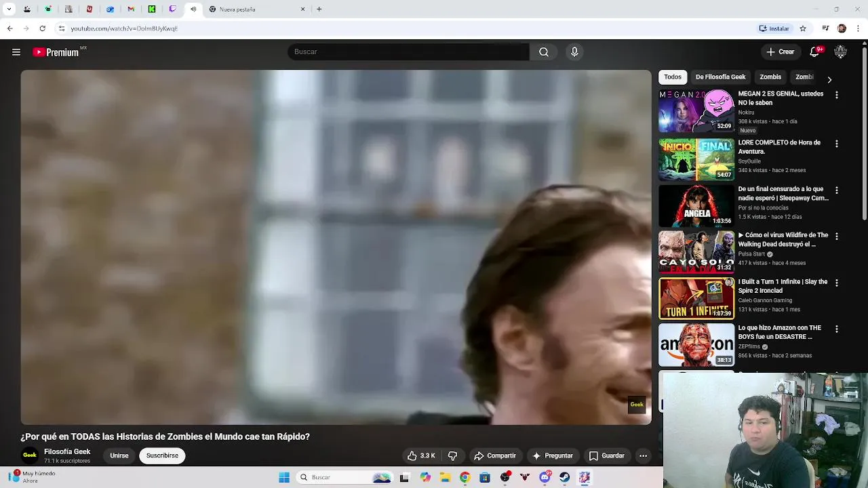Image resolution: width=868 pixels, height=488 pixels.
Task: Click the Compartir button
Action: [495, 455]
